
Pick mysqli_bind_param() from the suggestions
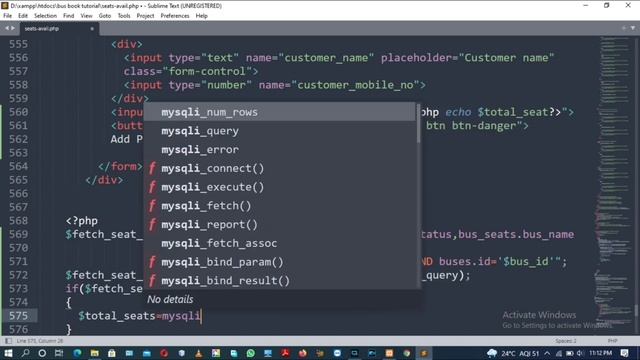[280, 262]
